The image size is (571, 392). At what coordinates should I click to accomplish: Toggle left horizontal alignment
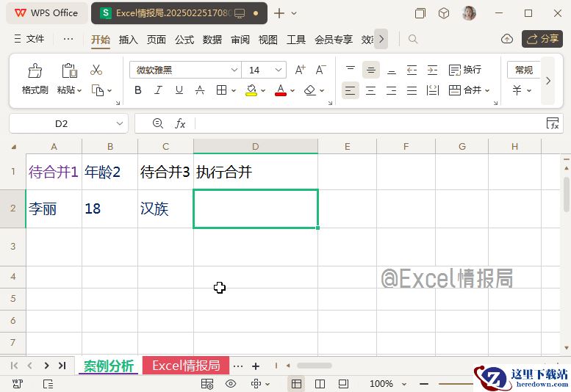pyautogui.click(x=351, y=90)
